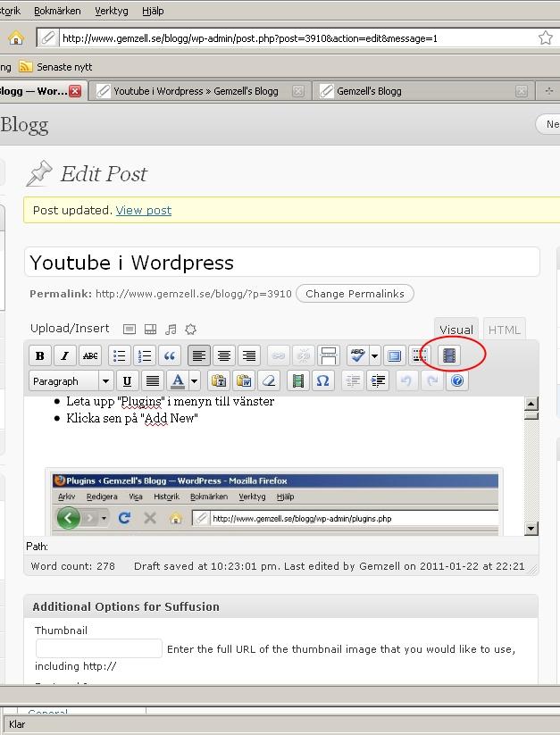The image size is (560, 735).
Task: Underline the selected text
Action: pyautogui.click(x=127, y=381)
